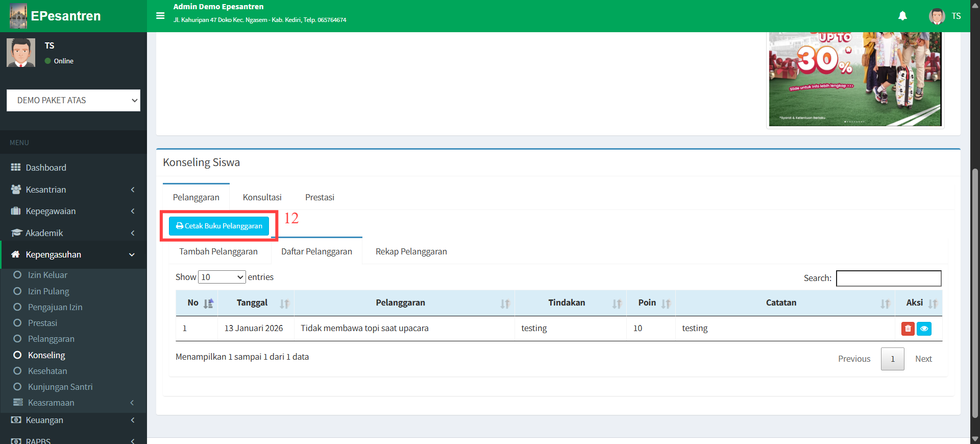Viewport: 980px width, 444px height.
Task: Click the Search input field
Action: coord(888,278)
